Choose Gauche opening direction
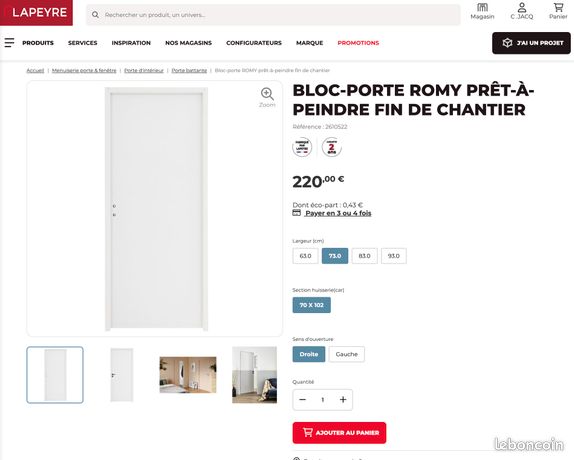This screenshot has height=460, width=574. [346, 354]
